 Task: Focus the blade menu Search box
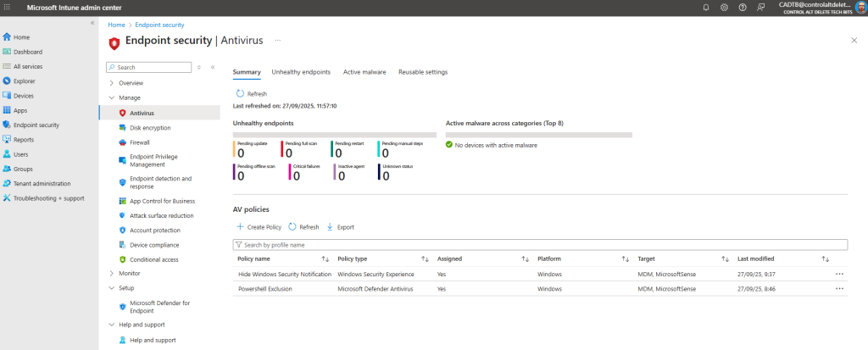(x=149, y=67)
